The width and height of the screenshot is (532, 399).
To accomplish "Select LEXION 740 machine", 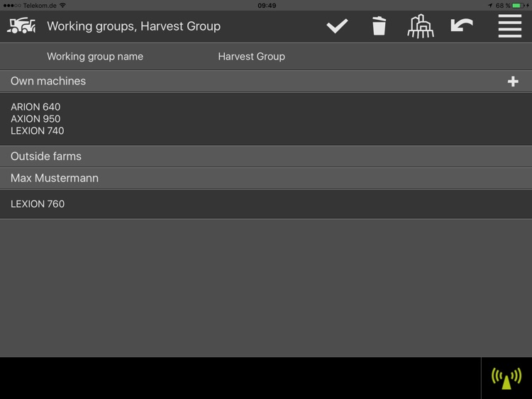I will pyautogui.click(x=38, y=130).
